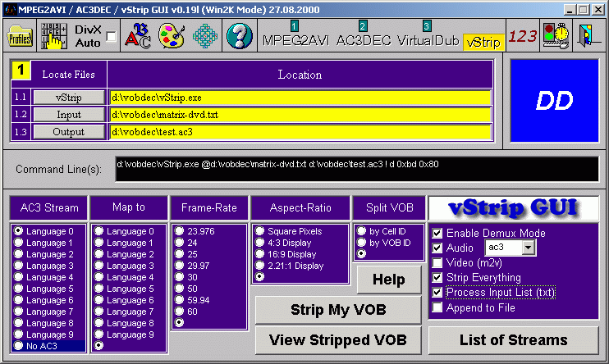Open the Profiles folder icon
Screen dimensions: 609x364
coord(20,36)
